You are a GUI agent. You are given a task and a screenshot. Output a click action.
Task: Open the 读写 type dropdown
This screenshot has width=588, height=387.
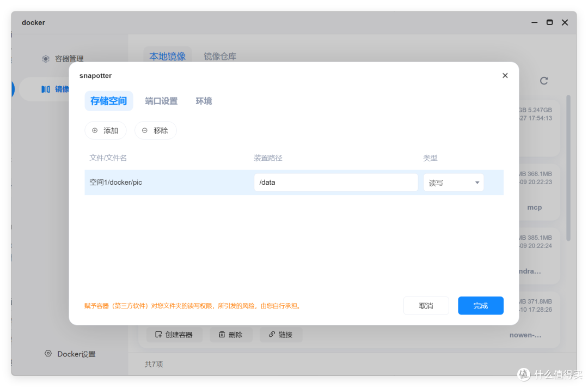click(x=454, y=183)
